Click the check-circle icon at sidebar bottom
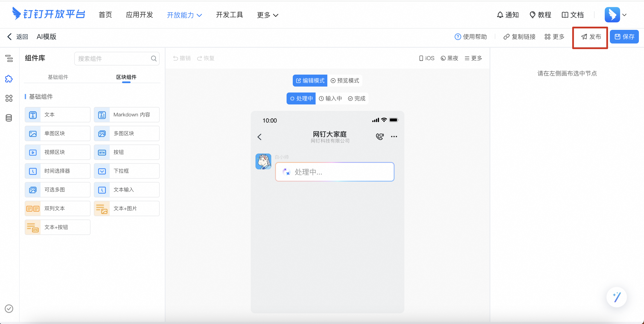 9,308
